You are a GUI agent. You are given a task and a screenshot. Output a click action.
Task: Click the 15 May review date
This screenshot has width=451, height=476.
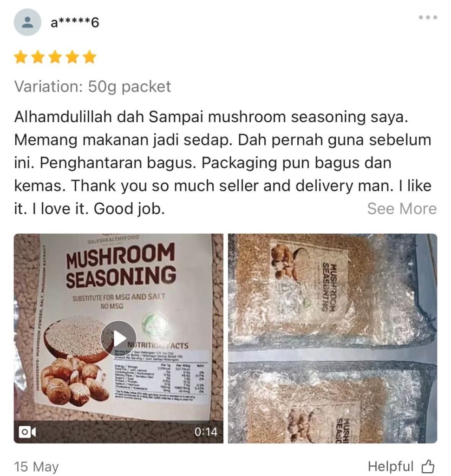coord(36,466)
